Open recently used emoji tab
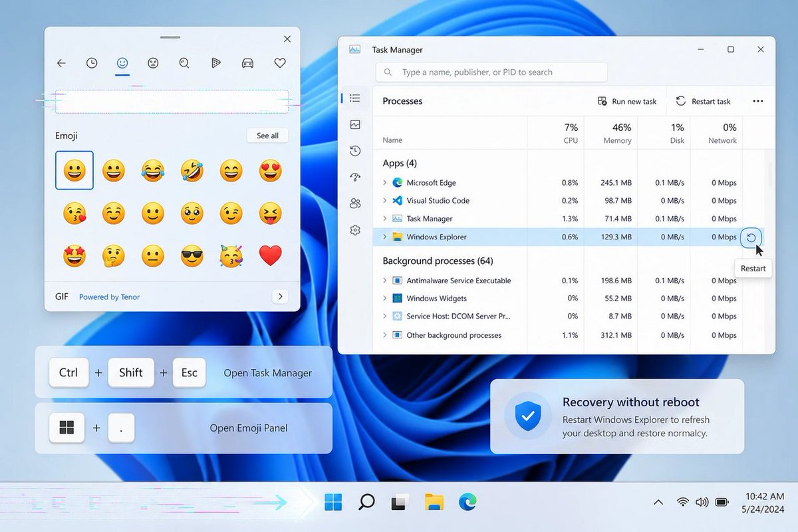Screen dimensions: 798x532 [92, 63]
